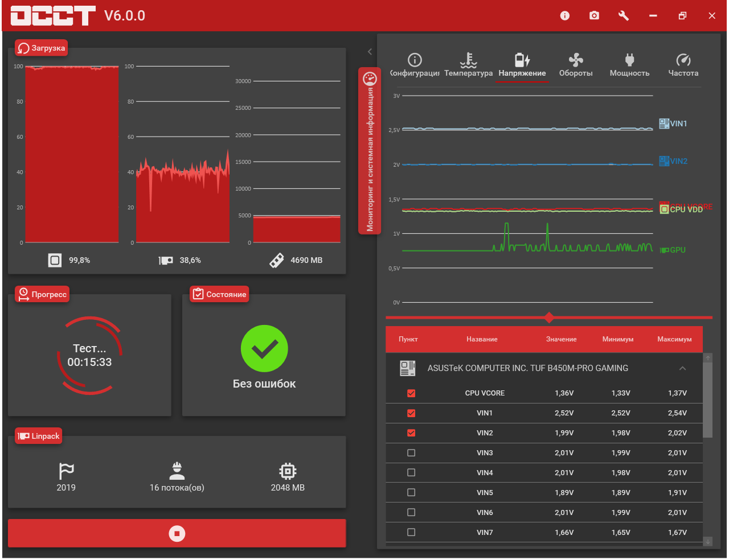
Task: Sort table by Максимум column header
Action: (674, 339)
